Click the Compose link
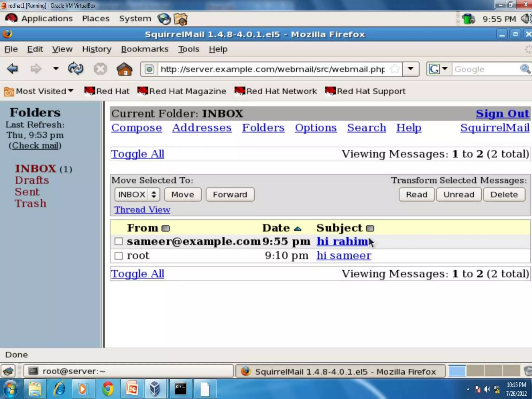 click(137, 128)
